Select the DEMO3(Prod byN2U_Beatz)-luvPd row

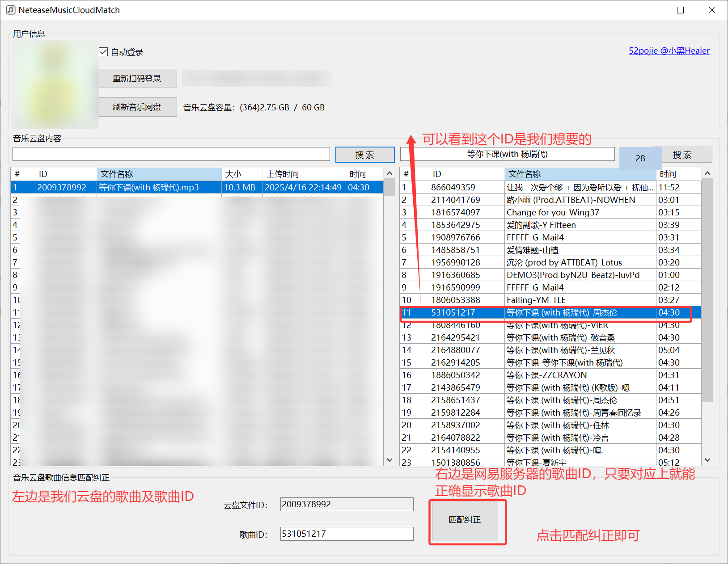click(x=550, y=275)
